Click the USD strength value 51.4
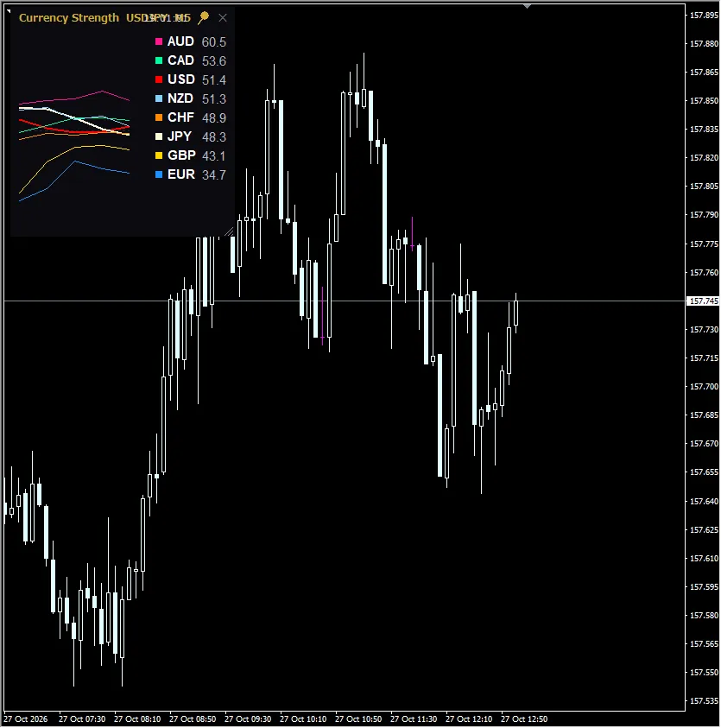Viewport: 721px width, 728px height. pos(214,80)
